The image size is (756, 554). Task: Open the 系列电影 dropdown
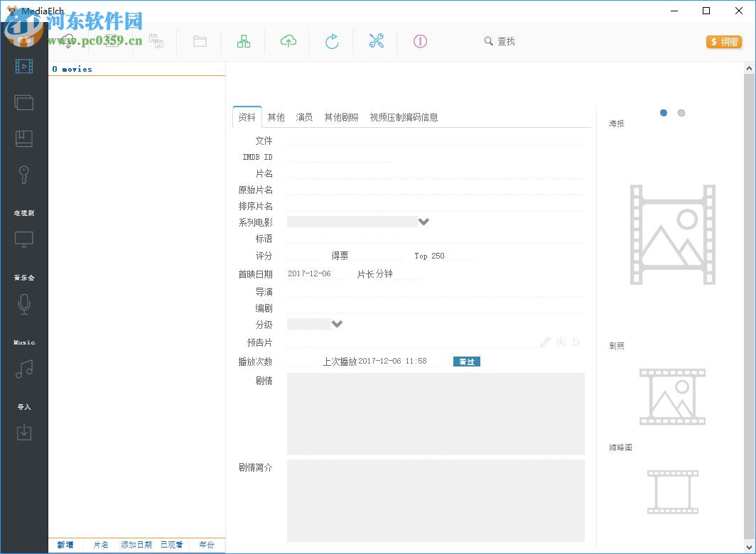pos(423,222)
